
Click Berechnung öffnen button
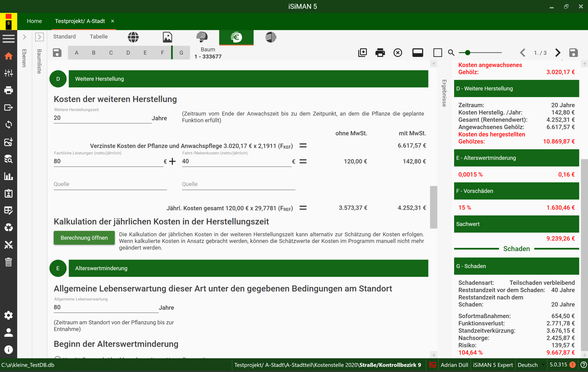(84, 238)
